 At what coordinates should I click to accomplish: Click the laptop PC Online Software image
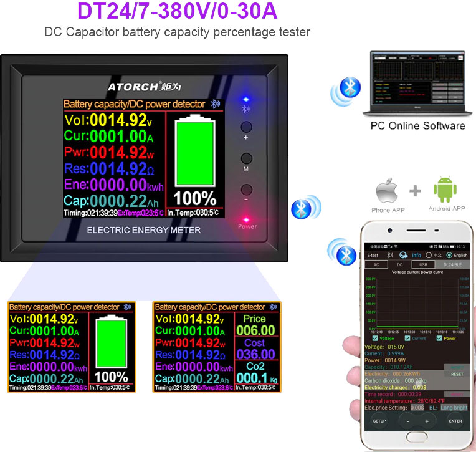click(417, 84)
